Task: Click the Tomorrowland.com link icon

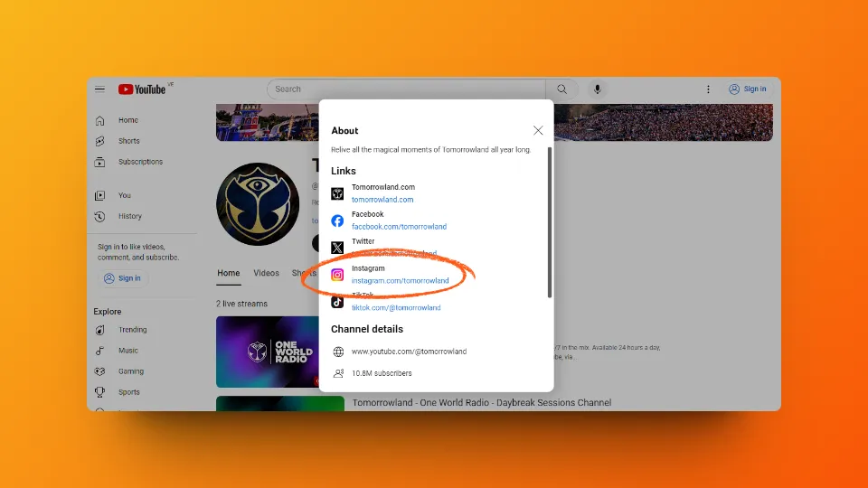Action: coord(337,193)
